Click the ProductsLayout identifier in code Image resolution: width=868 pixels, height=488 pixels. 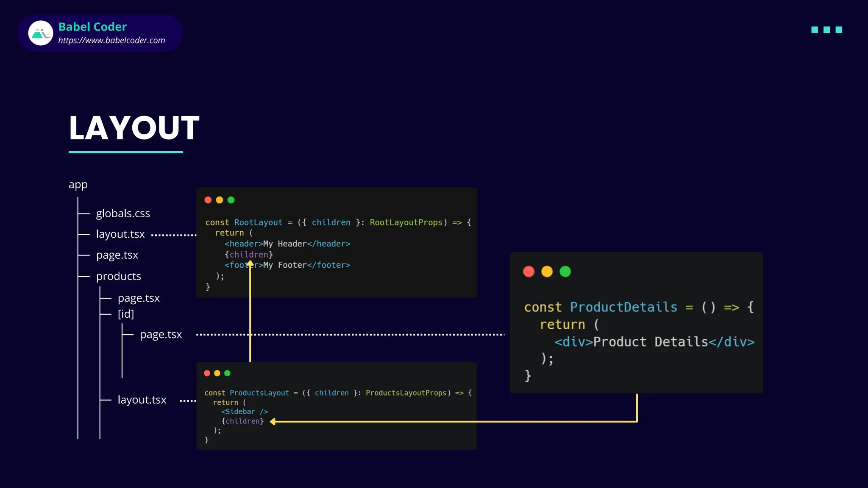coord(259,393)
